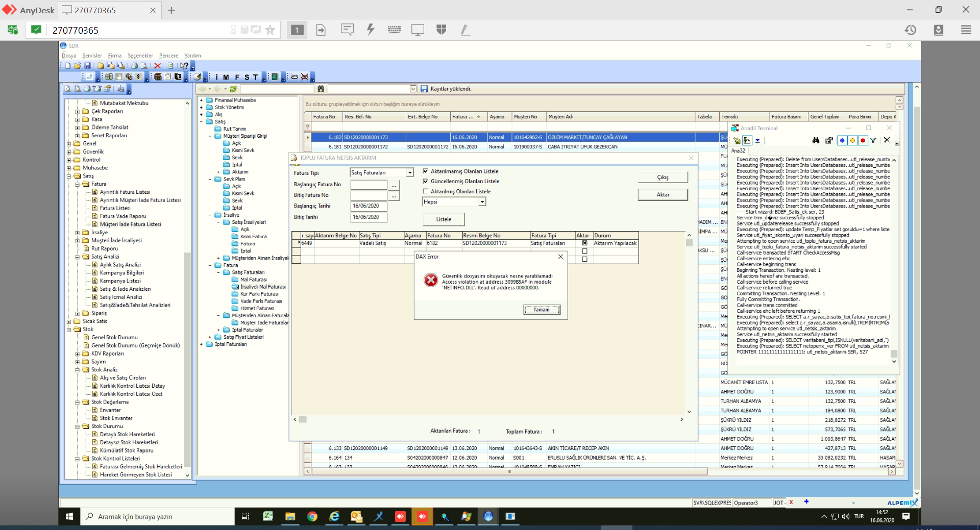Screen dimensions: 980x530
Task: Click Tamam in the DAX Error dialog
Action: (x=542, y=310)
